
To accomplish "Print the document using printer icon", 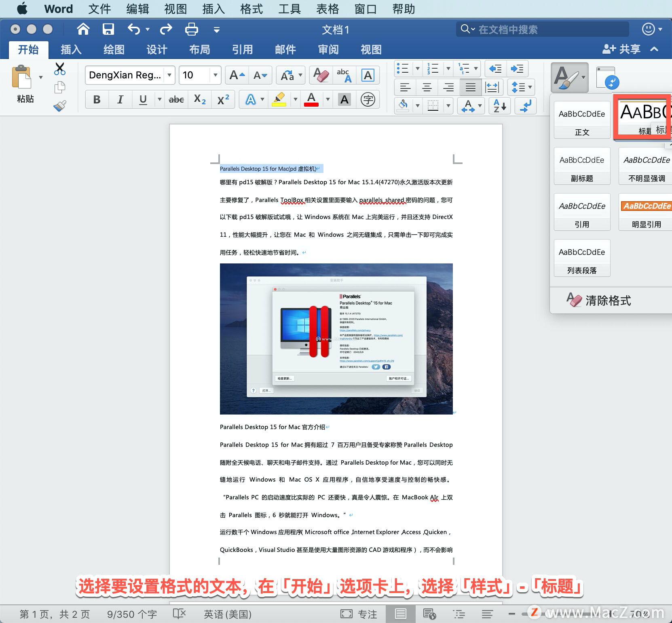I will coord(192,29).
